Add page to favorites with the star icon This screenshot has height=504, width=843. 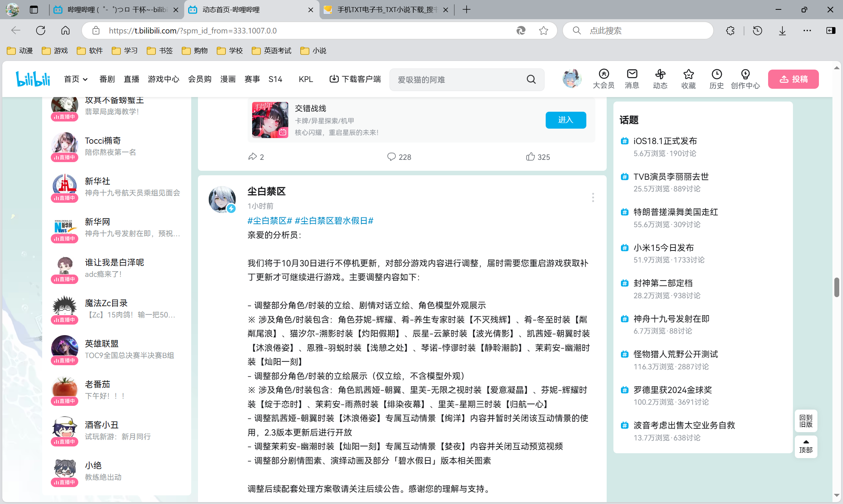(x=543, y=30)
